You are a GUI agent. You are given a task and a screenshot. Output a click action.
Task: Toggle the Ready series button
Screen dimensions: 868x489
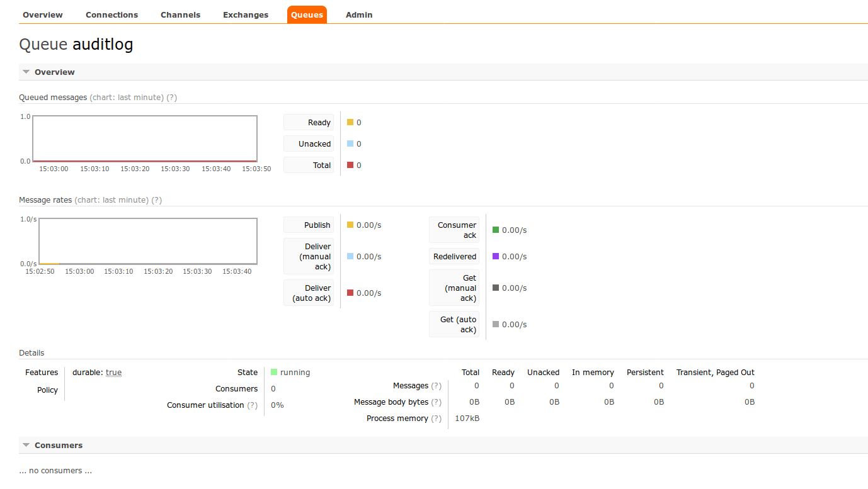click(309, 122)
